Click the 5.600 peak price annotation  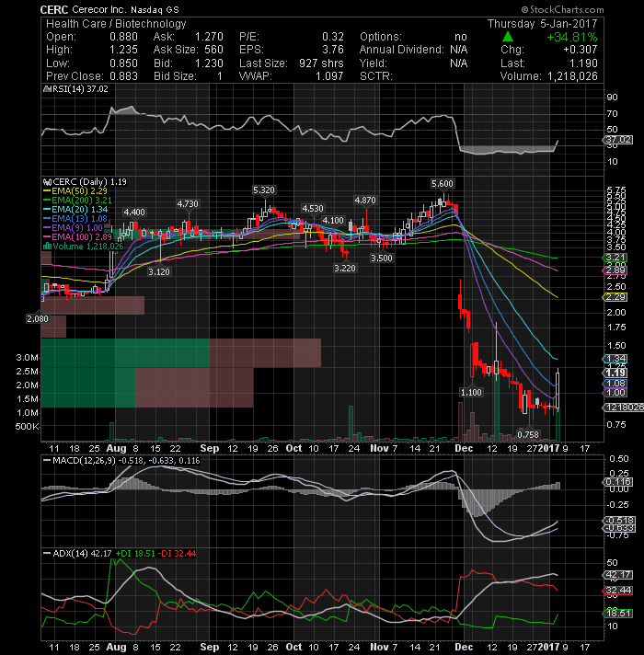coord(443,184)
